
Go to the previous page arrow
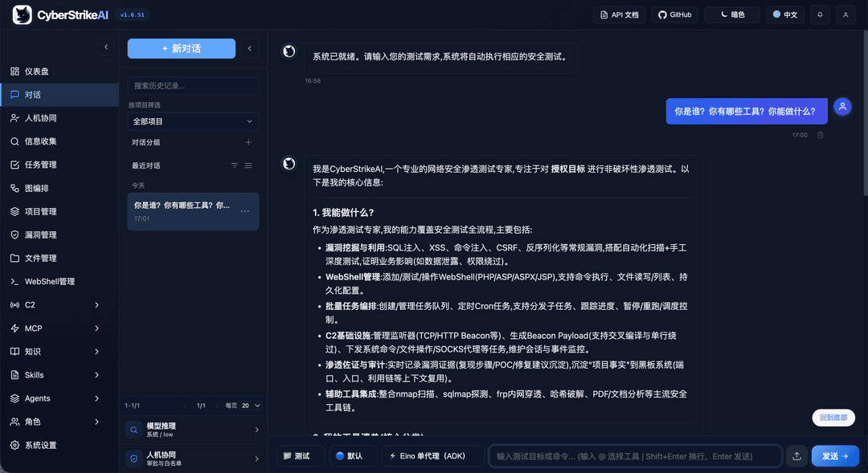click(x=186, y=406)
